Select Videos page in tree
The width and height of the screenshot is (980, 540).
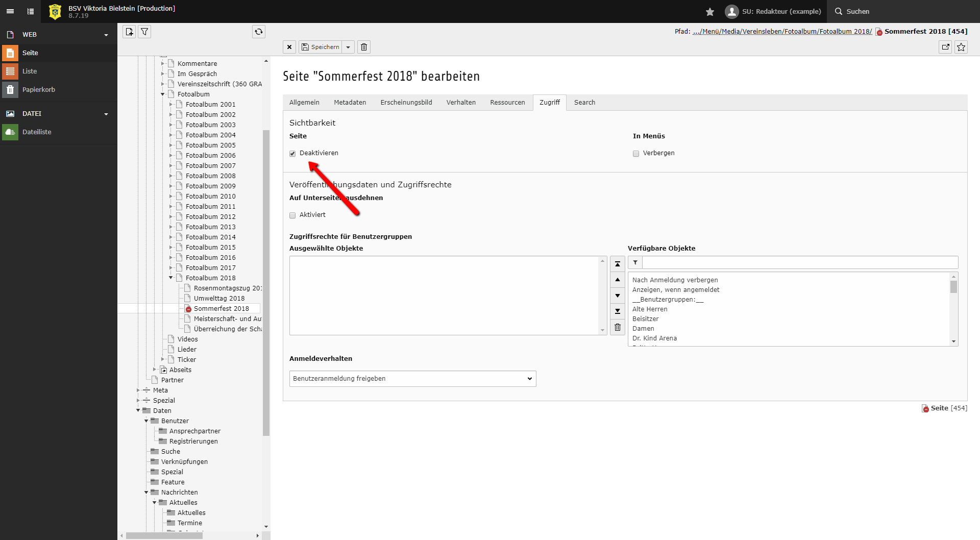point(187,339)
